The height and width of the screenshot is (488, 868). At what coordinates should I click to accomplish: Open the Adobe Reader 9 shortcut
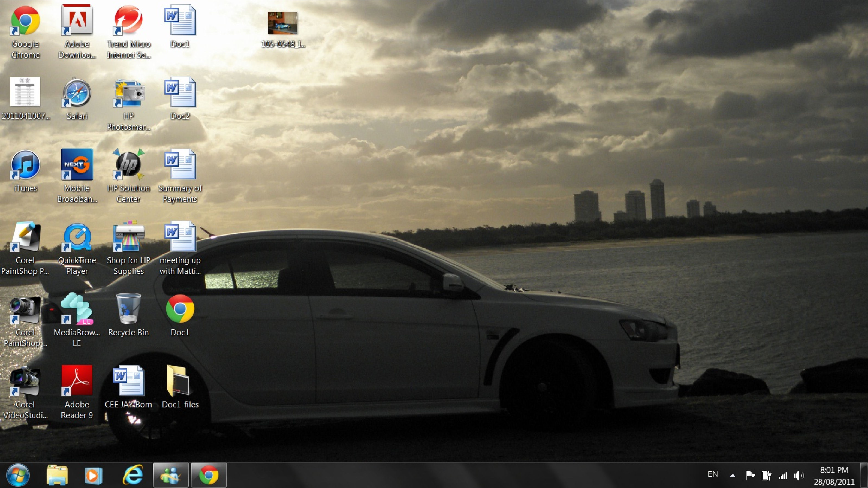click(77, 392)
